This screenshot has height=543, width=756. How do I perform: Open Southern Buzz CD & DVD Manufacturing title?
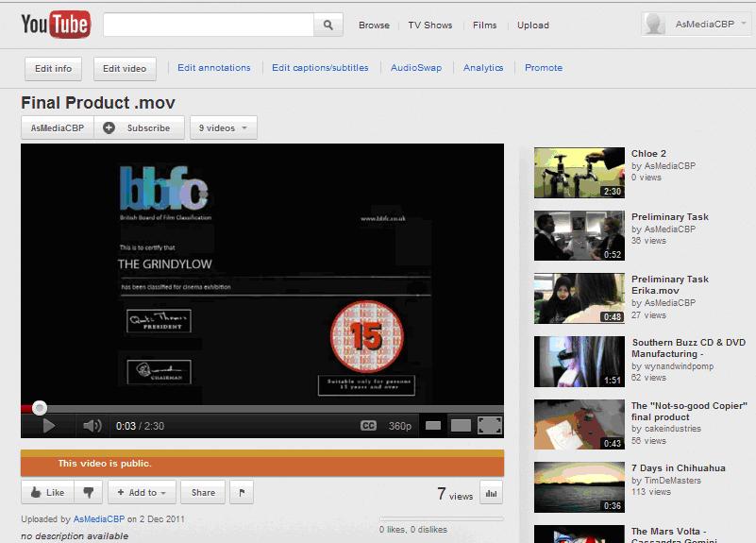pyautogui.click(x=688, y=348)
